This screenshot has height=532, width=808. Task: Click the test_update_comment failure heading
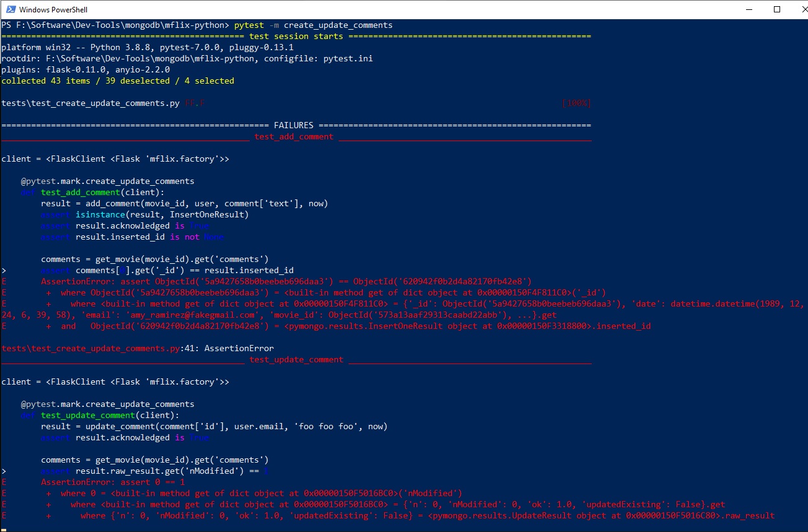[296, 359]
